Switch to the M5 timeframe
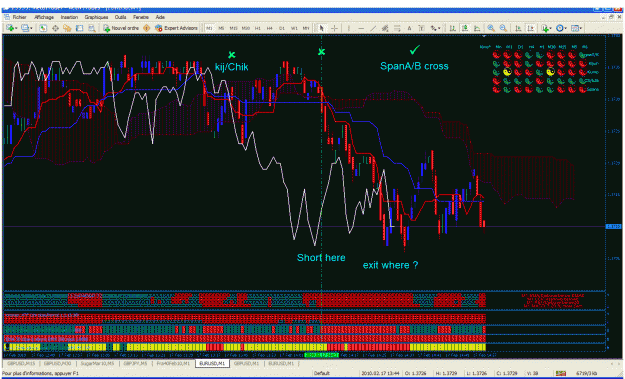This screenshot has height=379, width=625. coord(221,28)
